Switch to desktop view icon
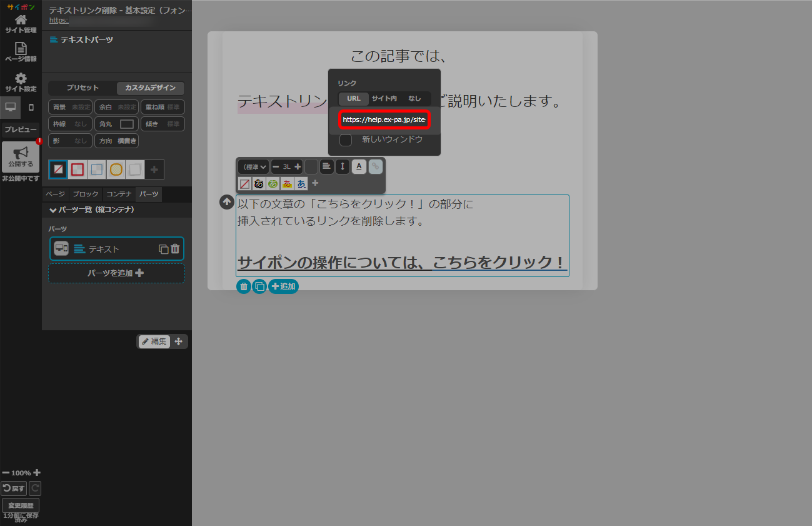 (x=10, y=108)
